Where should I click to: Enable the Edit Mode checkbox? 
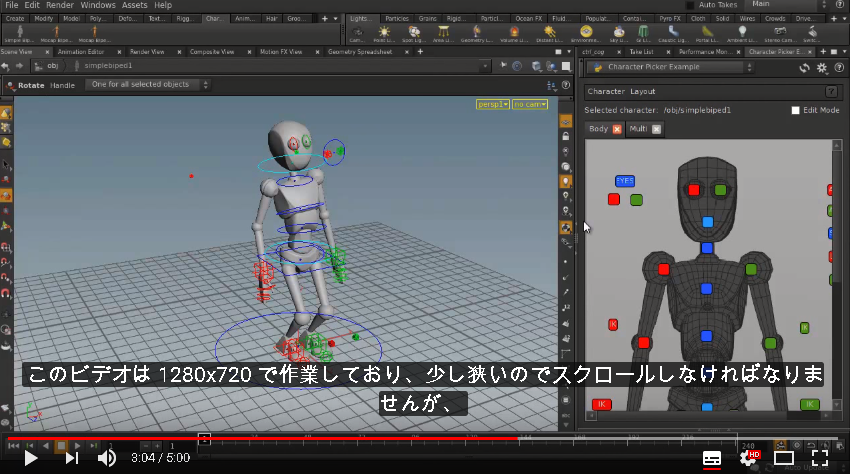coord(795,110)
